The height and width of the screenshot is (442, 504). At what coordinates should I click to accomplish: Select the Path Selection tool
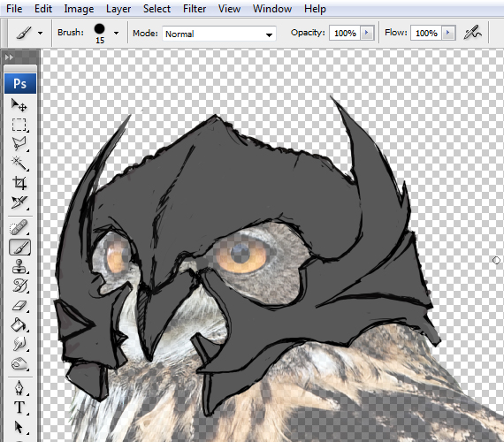coord(19,427)
